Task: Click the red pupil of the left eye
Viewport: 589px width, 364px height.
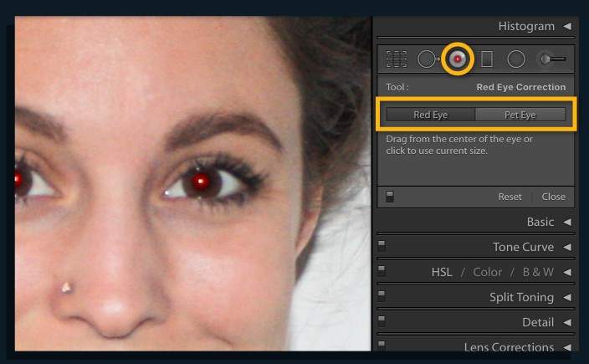Action: 18,180
